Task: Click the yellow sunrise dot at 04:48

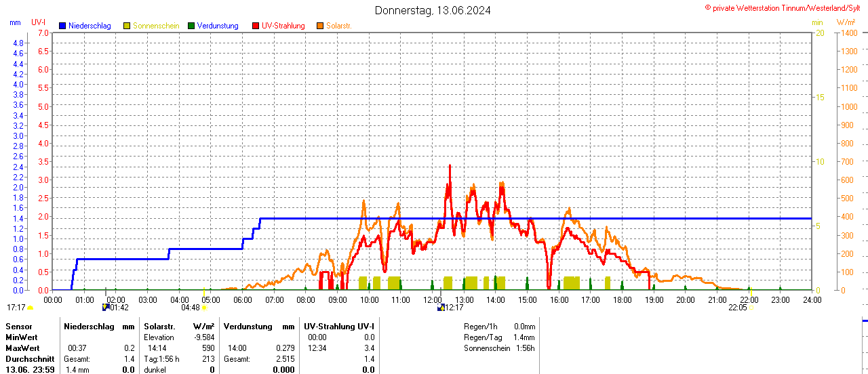Action: [x=204, y=308]
